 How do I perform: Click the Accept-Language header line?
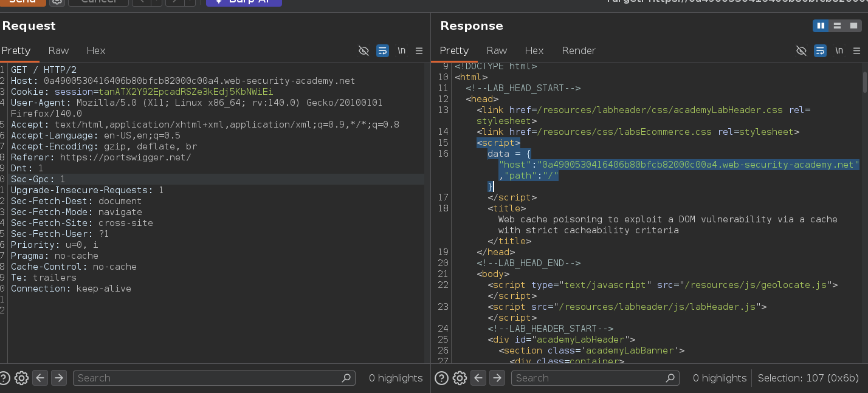pyautogui.click(x=95, y=135)
